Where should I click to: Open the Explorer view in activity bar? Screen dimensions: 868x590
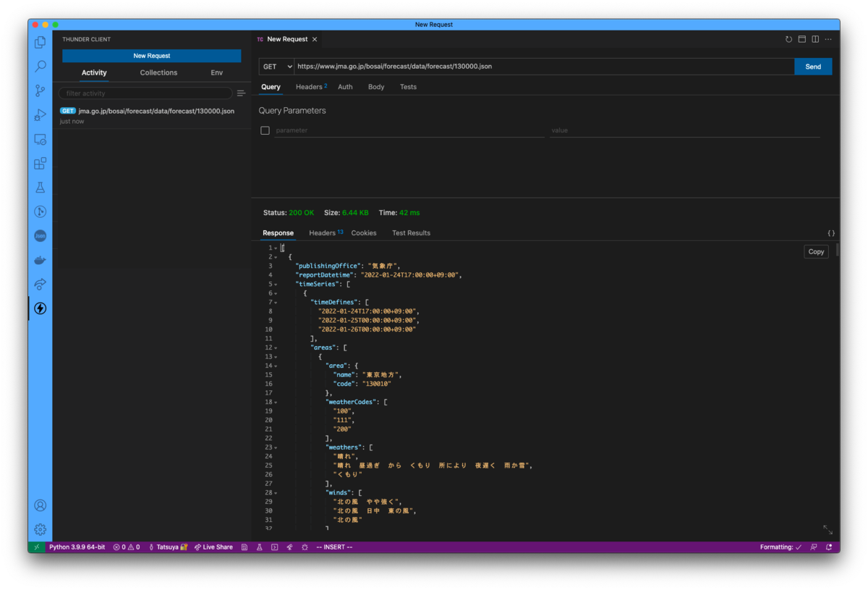pos(41,43)
